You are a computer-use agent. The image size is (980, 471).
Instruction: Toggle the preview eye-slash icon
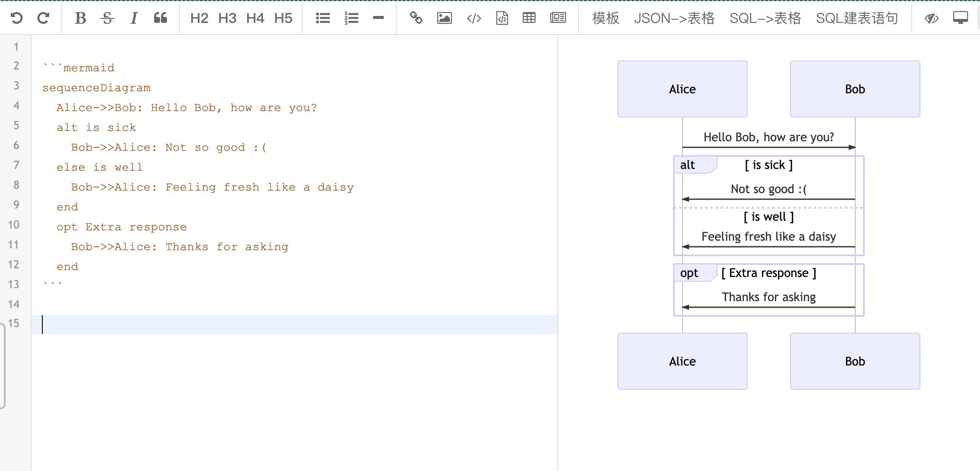932,18
